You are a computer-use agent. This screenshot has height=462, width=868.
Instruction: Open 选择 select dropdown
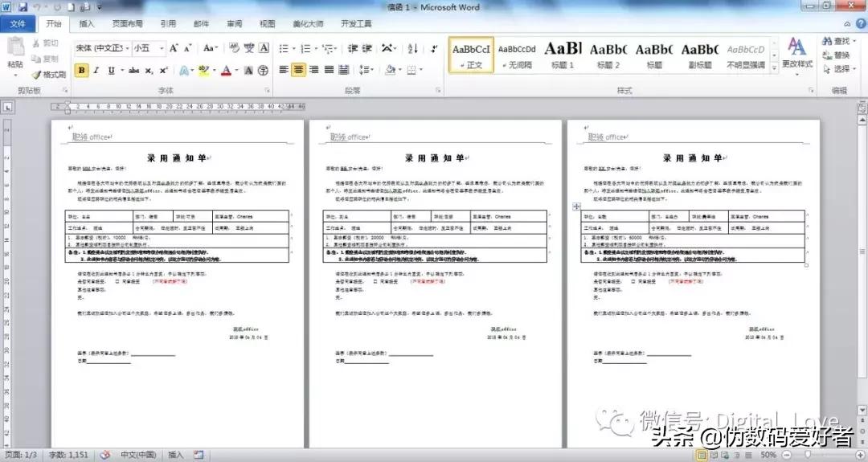[839, 69]
